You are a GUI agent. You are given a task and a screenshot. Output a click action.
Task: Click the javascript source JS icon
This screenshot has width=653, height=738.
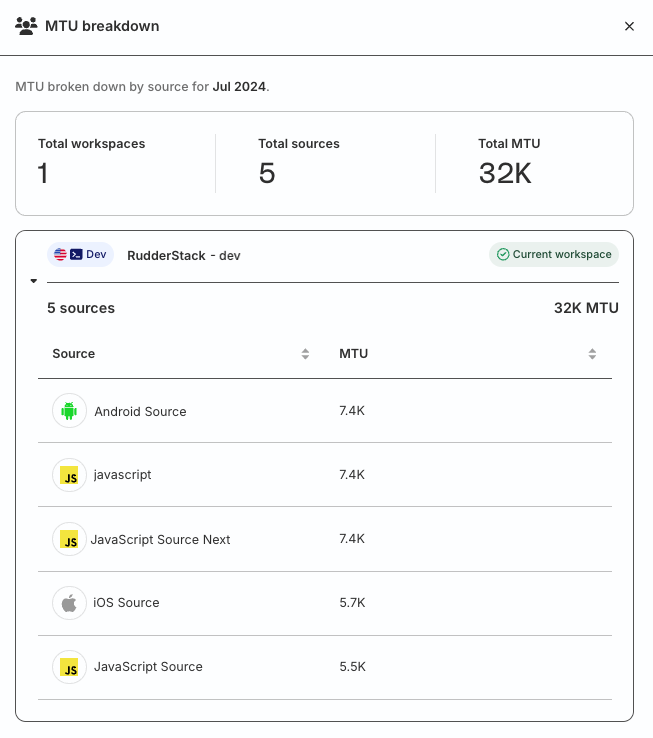click(69, 475)
